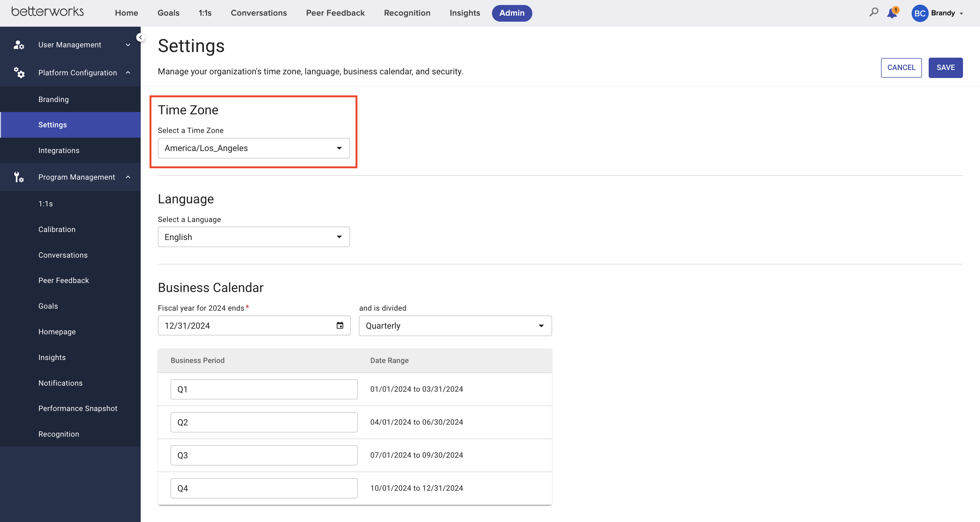Click the BC user avatar

coord(920,13)
